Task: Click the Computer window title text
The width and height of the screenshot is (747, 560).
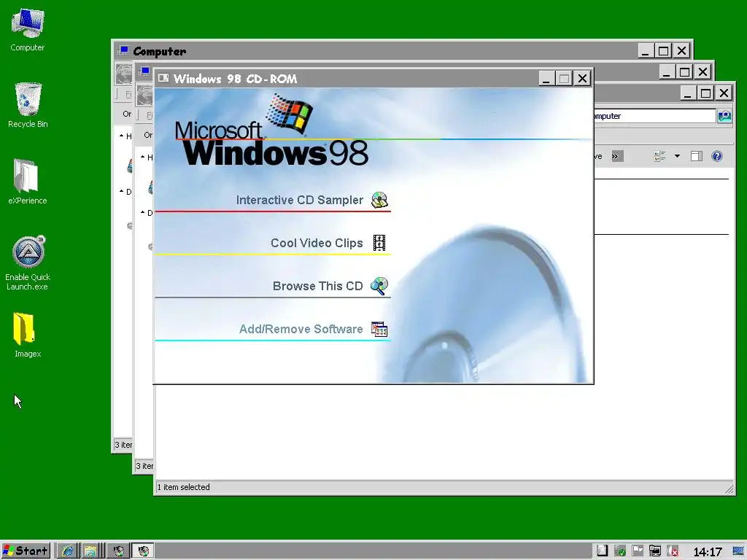Action: pos(160,51)
